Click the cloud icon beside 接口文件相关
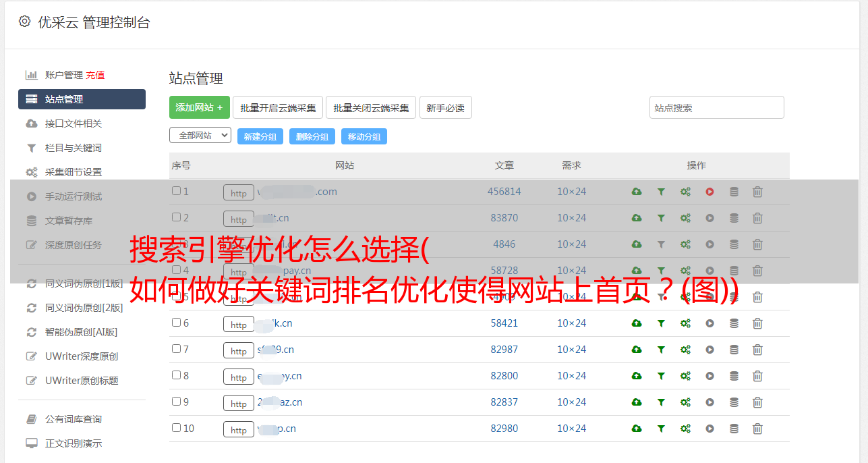The width and height of the screenshot is (868, 463). tap(31, 124)
